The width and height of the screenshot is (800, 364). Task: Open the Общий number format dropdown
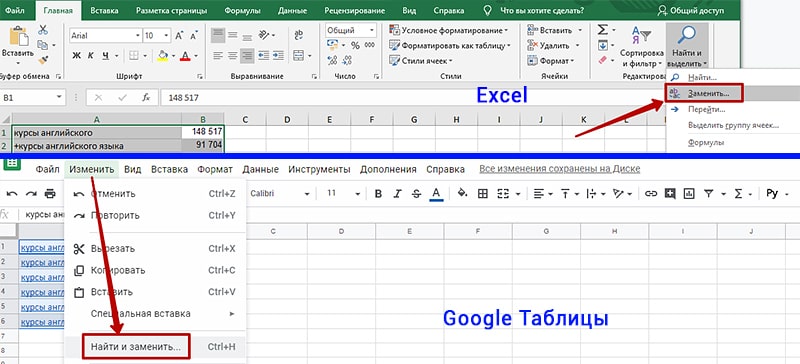(x=371, y=30)
